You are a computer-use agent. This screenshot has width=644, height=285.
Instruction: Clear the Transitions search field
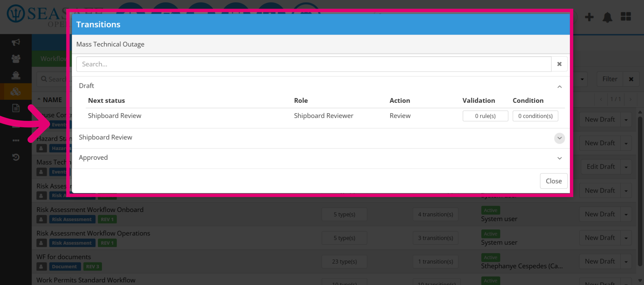tap(559, 64)
